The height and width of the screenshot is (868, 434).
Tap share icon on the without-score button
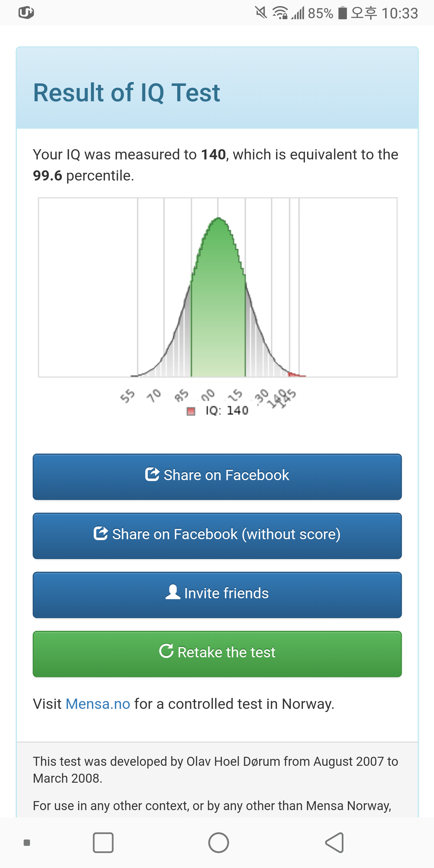pos(100,533)
